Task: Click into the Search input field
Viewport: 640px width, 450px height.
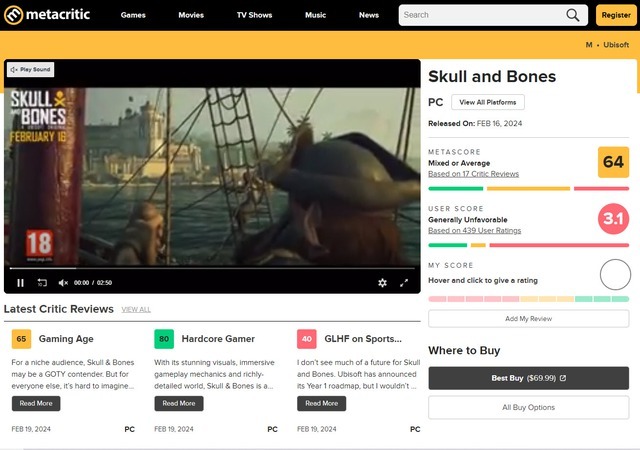Action: pyautogui.click(x=480, y=15)
